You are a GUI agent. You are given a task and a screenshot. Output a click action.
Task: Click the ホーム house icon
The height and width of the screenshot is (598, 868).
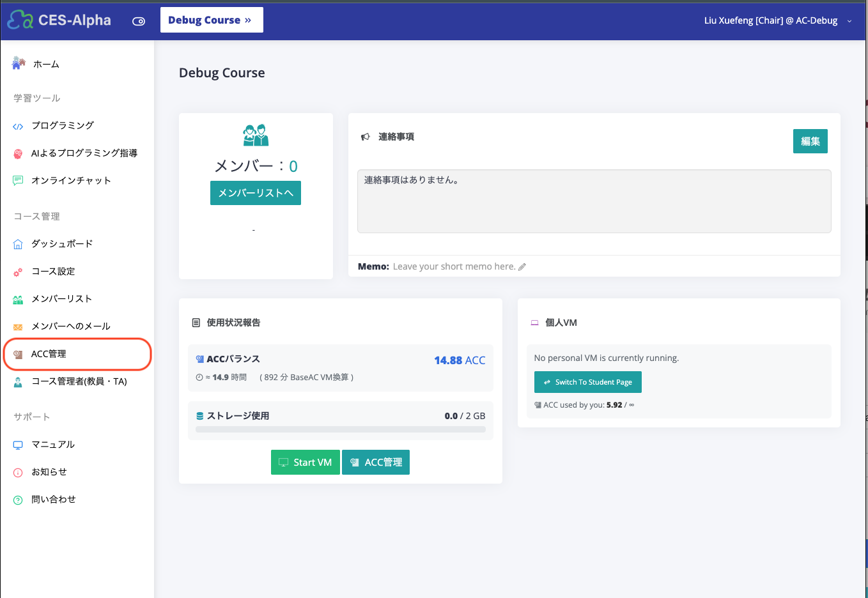click(x=19, y=63)
